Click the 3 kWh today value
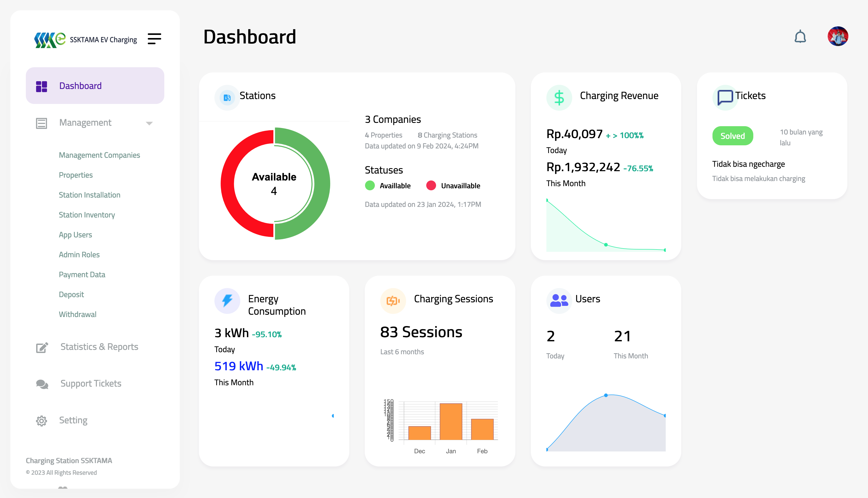The image size is (868, 498). 231,333
